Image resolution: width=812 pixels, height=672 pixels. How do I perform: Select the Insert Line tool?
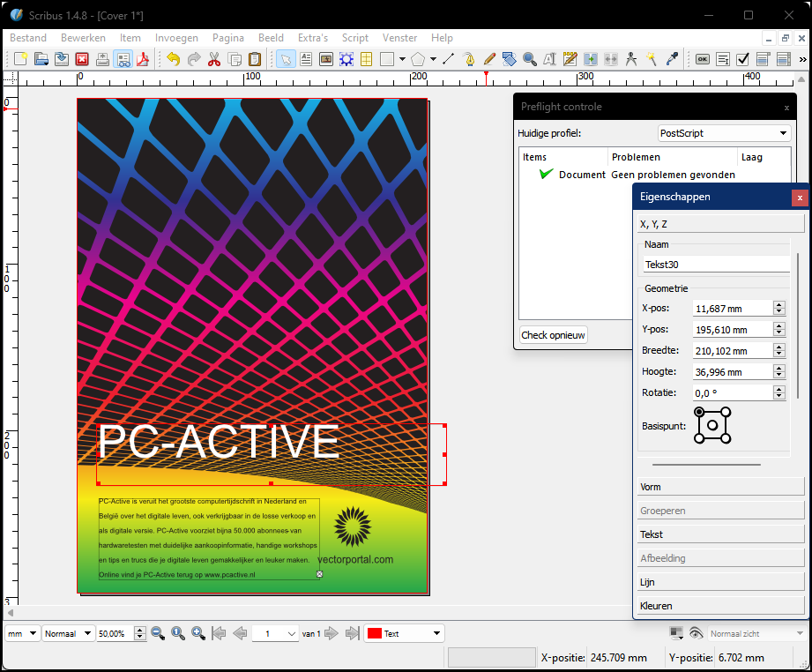coord(449,59)
